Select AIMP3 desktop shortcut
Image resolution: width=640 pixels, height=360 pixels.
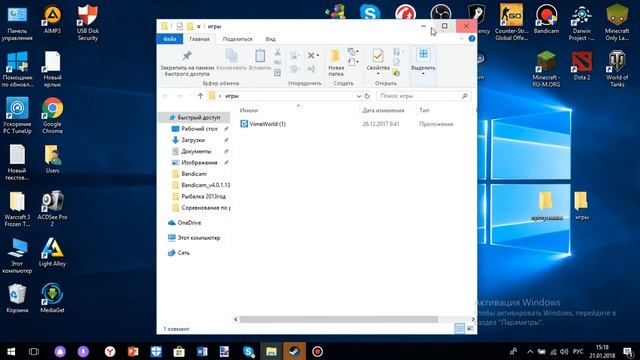(x=52, y=20)
